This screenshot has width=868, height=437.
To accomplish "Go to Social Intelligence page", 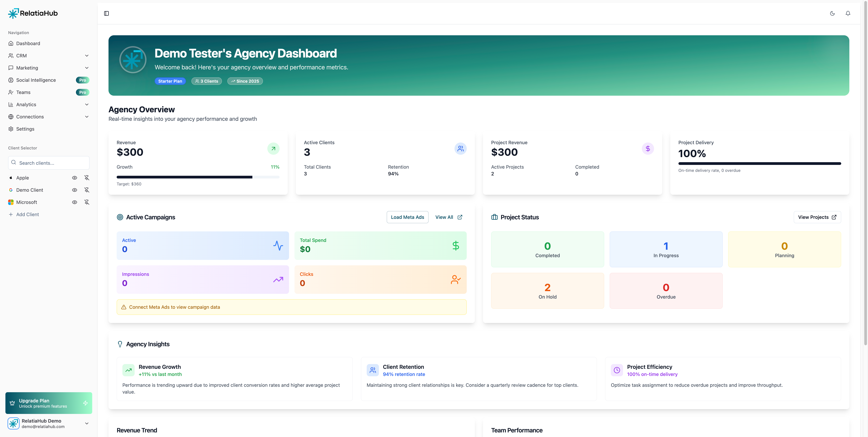I will coord(36,80).
